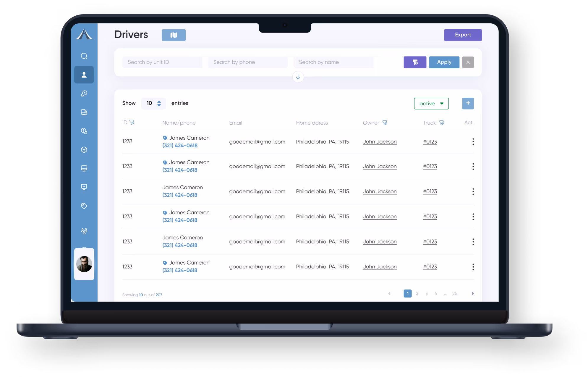Open John Jackson owner link in first row
This screenshot has height=377, width=588.
tap(380, 142)
